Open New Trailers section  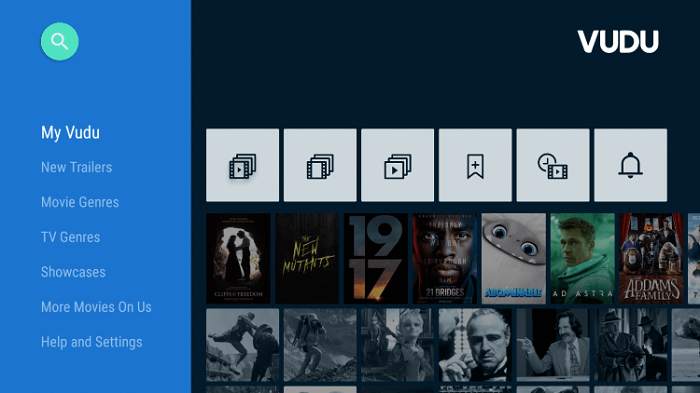point(77,167)
